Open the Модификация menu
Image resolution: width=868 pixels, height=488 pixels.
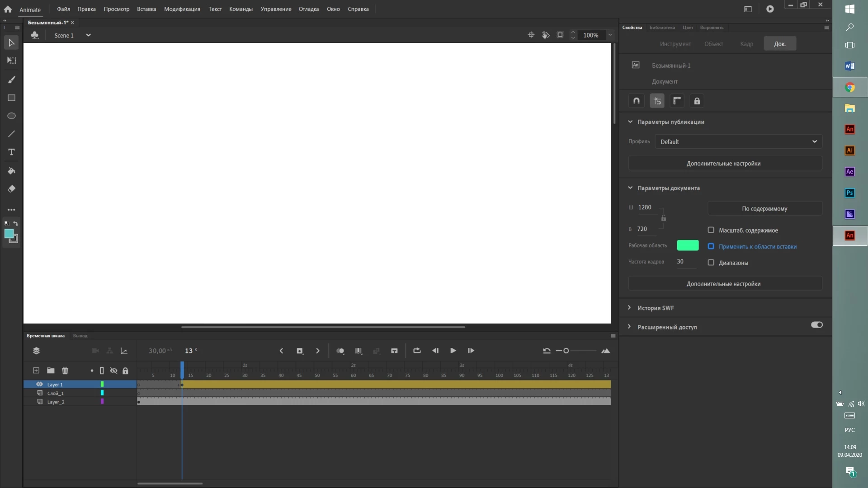coord(182,9)
